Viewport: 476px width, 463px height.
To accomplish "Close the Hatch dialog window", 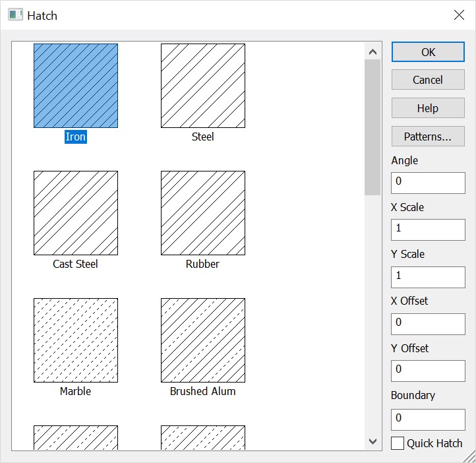I will 459,15.
